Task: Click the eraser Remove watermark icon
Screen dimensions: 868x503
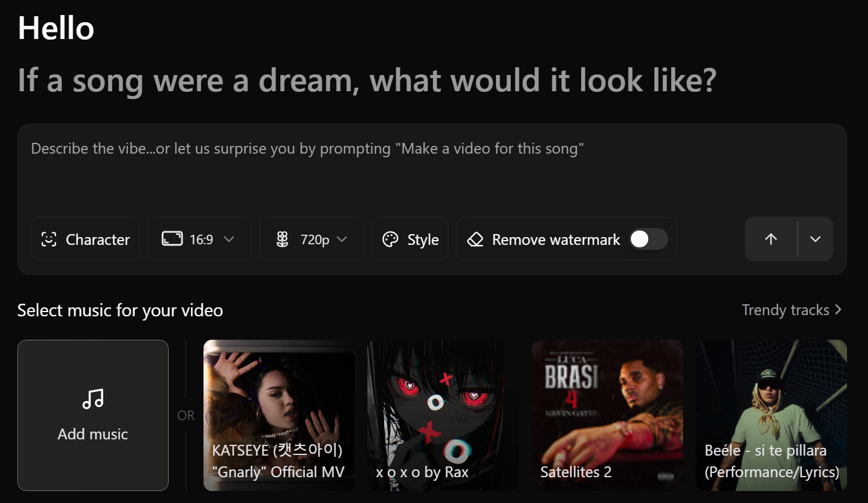Action: tap(475, 239)
